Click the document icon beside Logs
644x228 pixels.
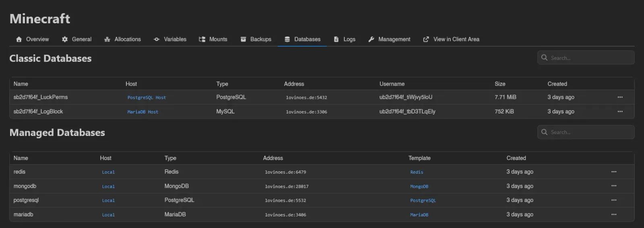click(x=336, y=39)
